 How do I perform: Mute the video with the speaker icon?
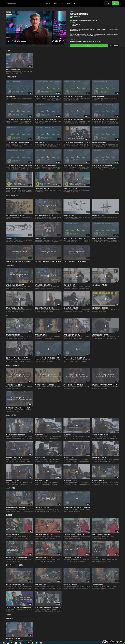pyautogui.click(x=19, y=41)
